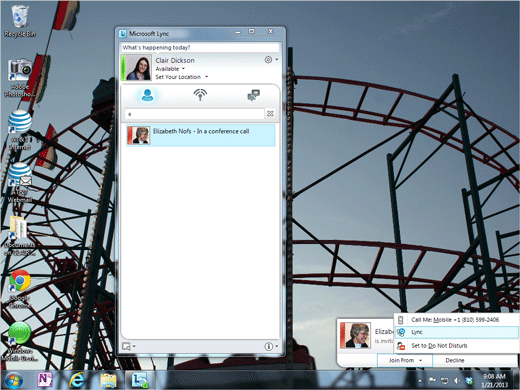Click the Join From dropdown button

click(x=405, y=360)
